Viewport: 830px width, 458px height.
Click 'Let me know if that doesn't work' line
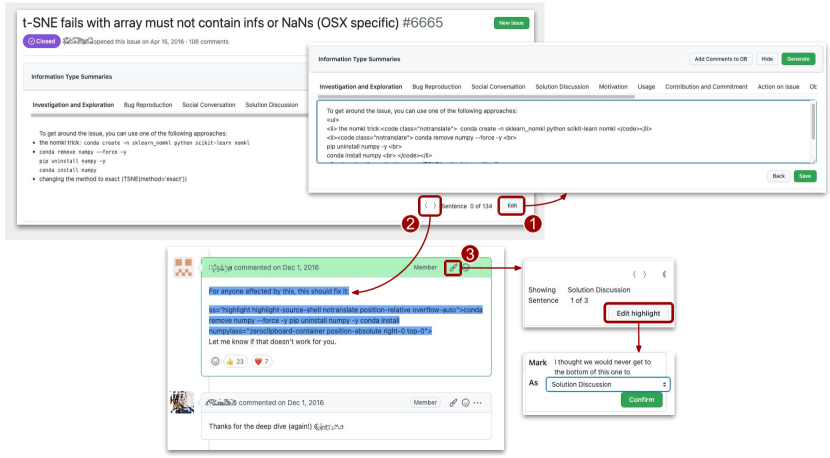[272, 342]
